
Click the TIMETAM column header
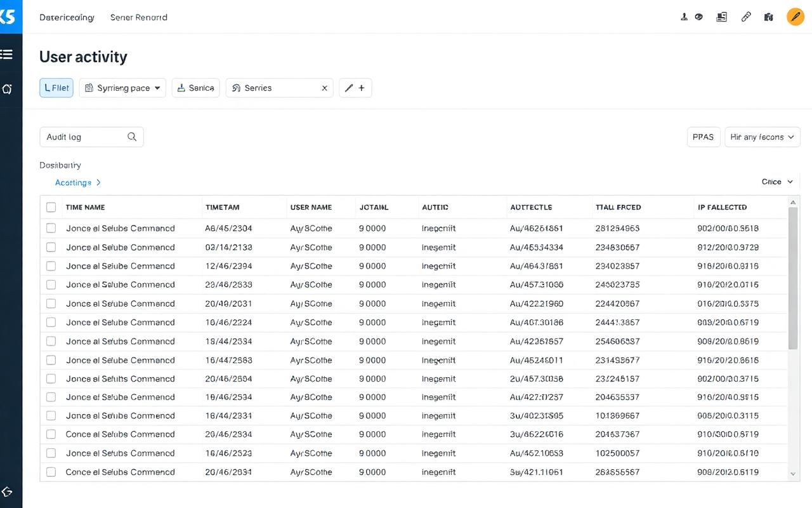(x=223, y=207)
